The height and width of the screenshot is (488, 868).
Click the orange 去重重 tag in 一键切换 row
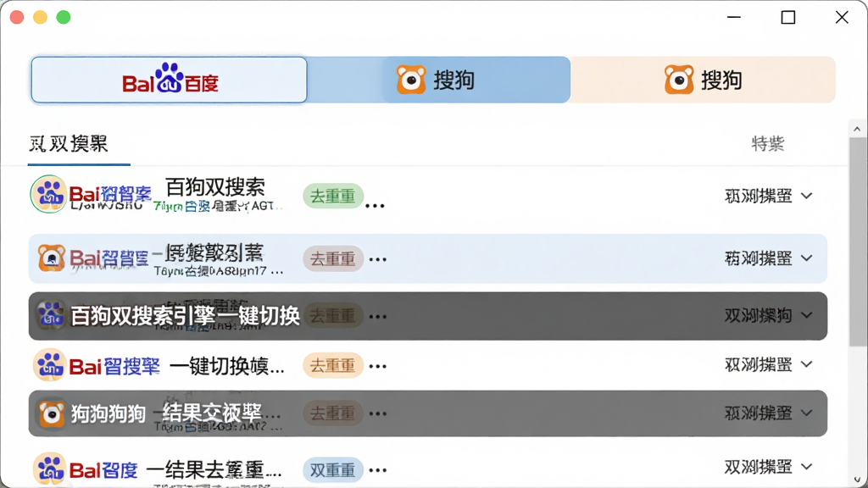pos(332,365)
